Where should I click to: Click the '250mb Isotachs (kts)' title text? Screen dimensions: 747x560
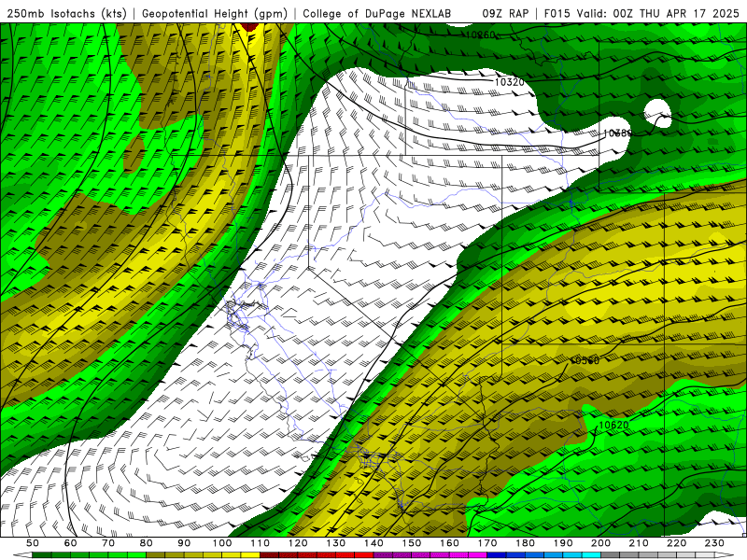[67, 13]
